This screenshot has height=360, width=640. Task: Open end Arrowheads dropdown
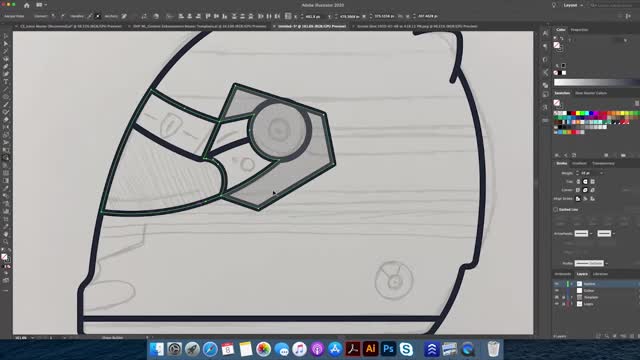coord(613,233)
